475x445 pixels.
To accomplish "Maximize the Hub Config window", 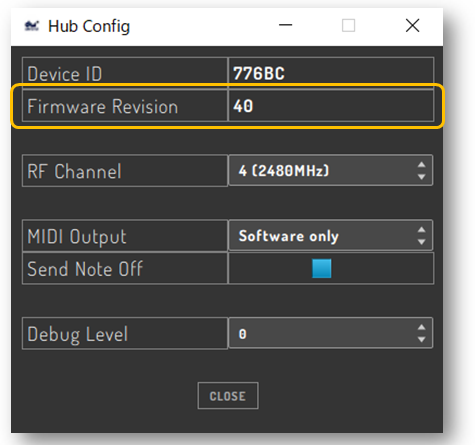I will point(348,25).
